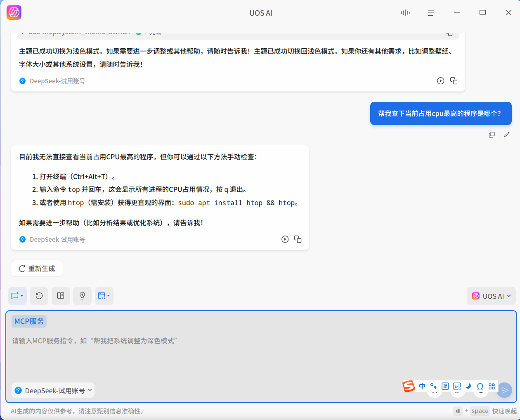Maximize the UOS AI window
The image size is (520, 420).
[482, 13]
